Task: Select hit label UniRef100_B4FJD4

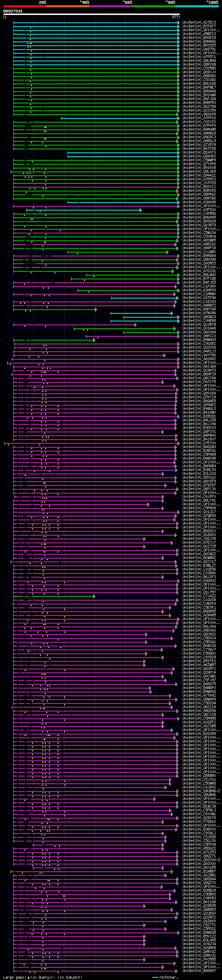Action: [199, 99]
